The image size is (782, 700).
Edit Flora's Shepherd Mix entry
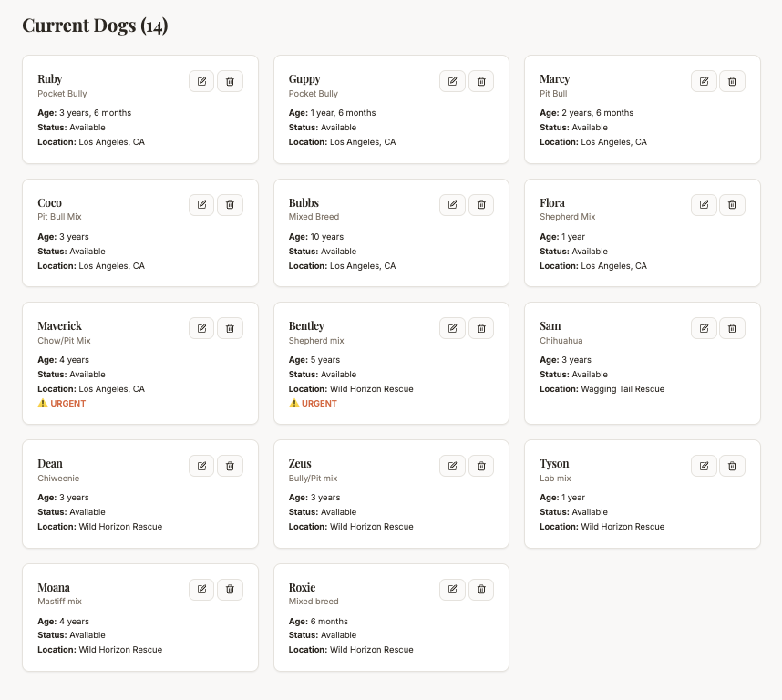[704, 205]
